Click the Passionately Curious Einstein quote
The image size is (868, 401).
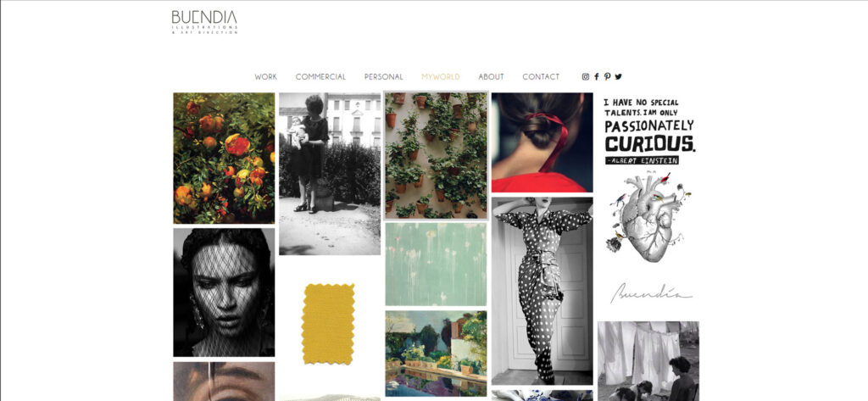tap(648, 131)
